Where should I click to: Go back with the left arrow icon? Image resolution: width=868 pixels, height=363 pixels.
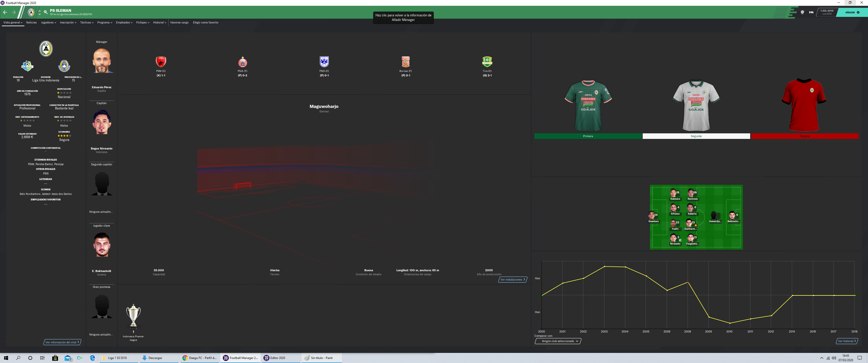tap(5, 12)
